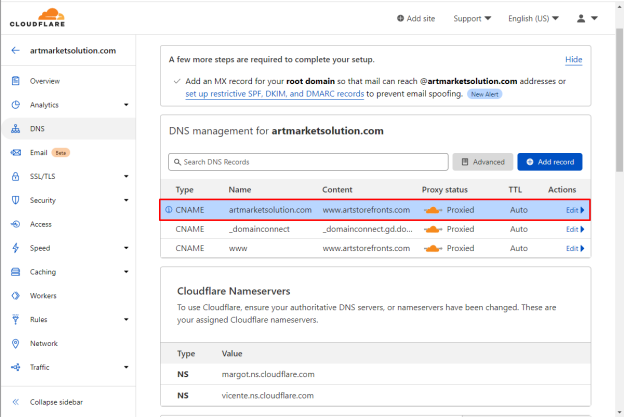Screen dimensions: 624x417
Task: Click the Email envelope icon
Action: (16, 152)
